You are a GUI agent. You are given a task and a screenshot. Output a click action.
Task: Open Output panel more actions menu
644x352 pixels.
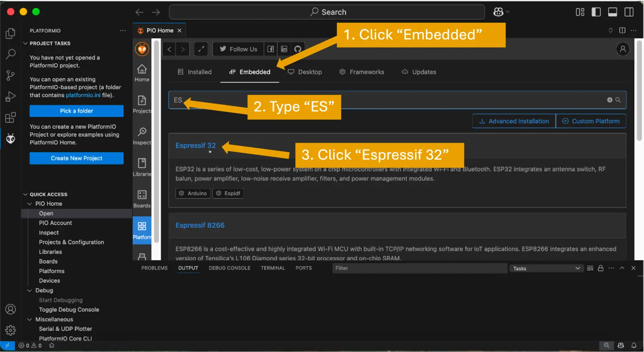point(611,268)
